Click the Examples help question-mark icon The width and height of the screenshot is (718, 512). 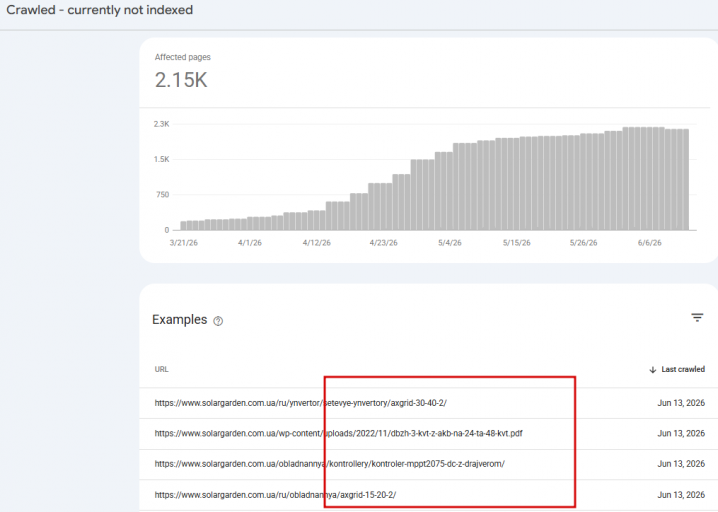click(218, 321)
